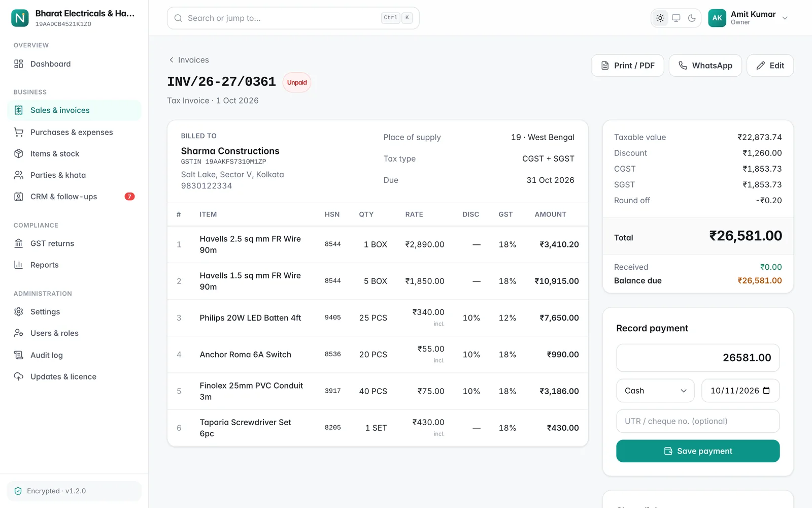Share invoice via WhatsApp button
The height and width of the screenshot is (508, 812).
[x=705, y=66]
